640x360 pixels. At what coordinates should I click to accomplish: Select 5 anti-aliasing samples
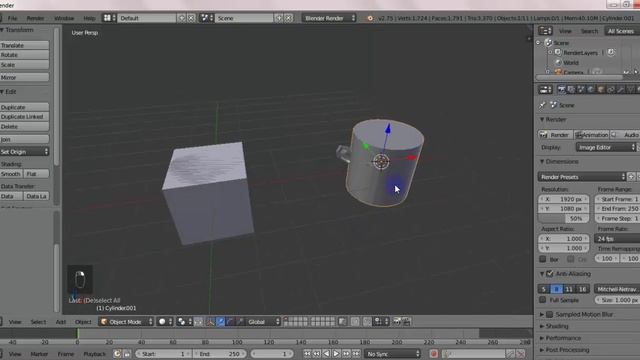(544, 289)
